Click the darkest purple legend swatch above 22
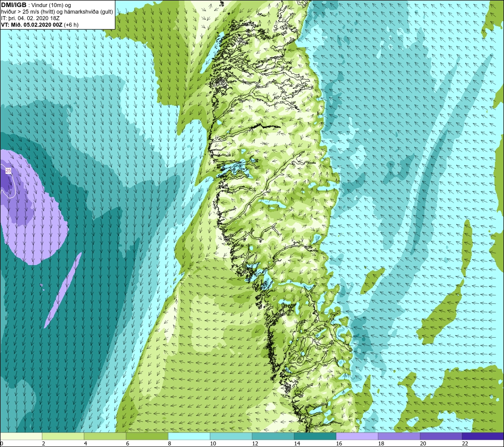This screenshot has height=447, width=504. click(483, 436)
